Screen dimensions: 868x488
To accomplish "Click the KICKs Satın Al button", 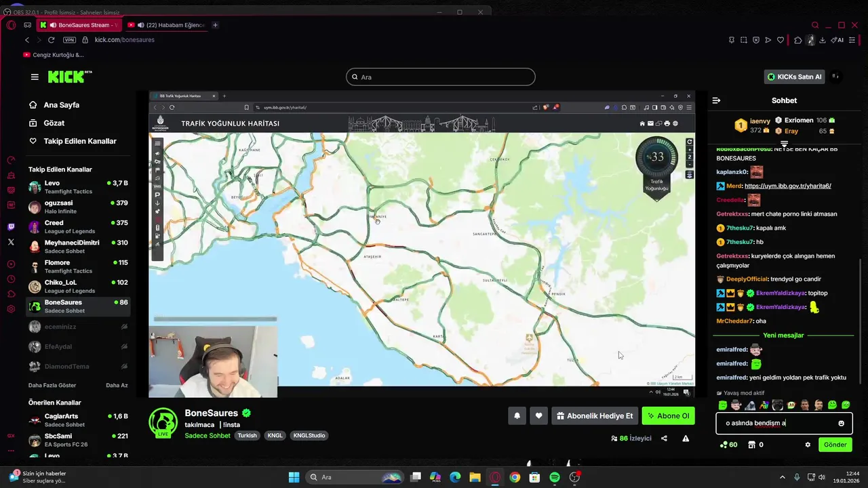I will (793, 77).
